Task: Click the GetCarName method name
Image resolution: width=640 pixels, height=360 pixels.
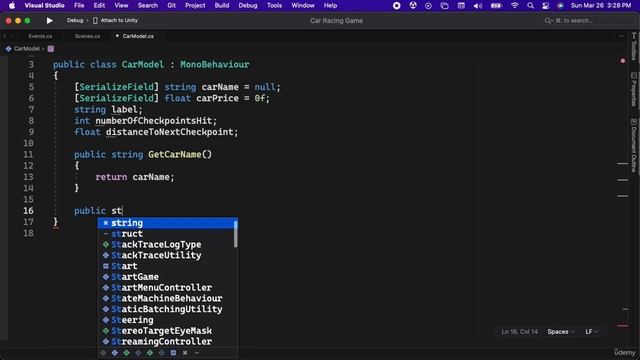Action: click(x=175, y=154)
